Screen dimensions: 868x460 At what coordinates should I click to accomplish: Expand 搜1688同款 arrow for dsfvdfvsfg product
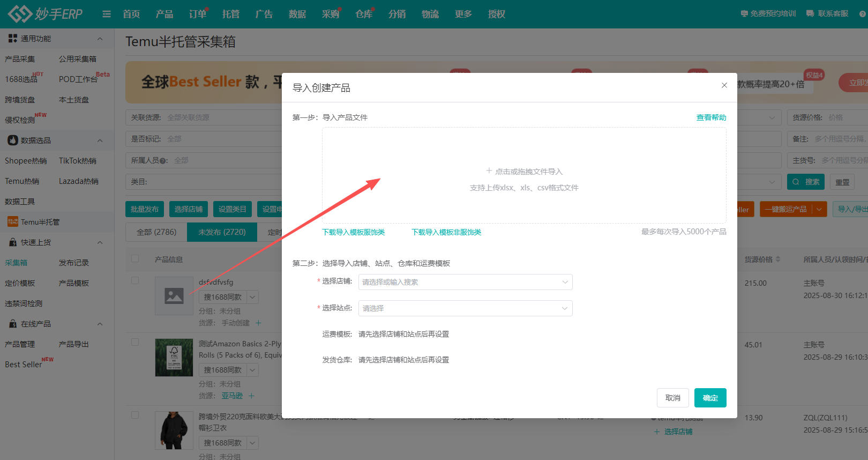tap(252, 297)
